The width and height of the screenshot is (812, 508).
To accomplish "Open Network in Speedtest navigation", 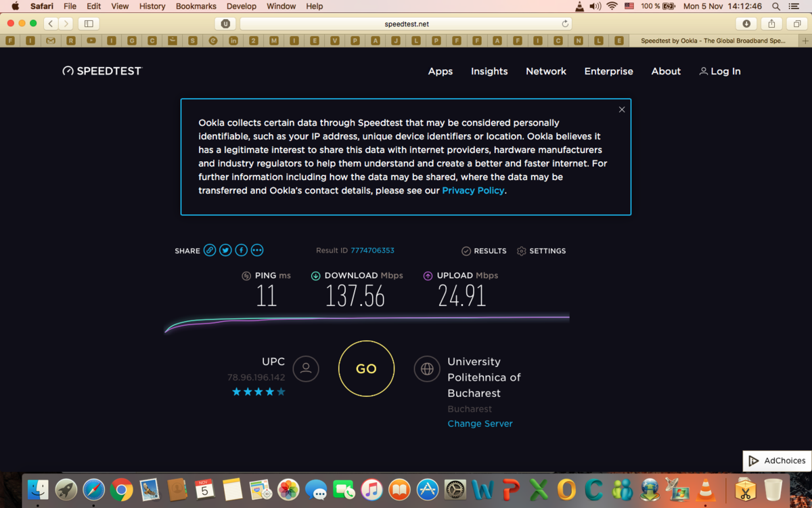I will tap(546, 71).
